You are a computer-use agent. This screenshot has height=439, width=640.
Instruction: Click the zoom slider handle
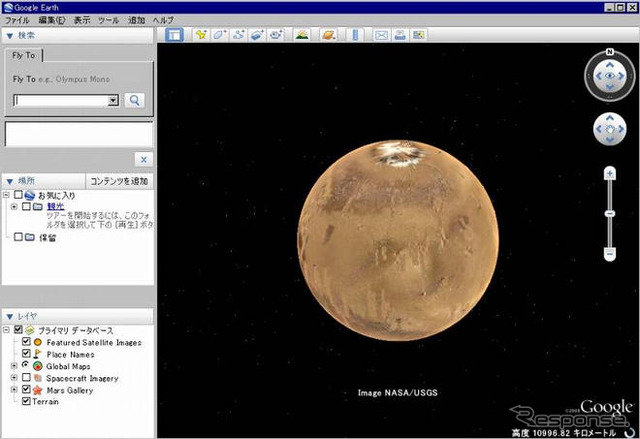(x=610, y=214)
